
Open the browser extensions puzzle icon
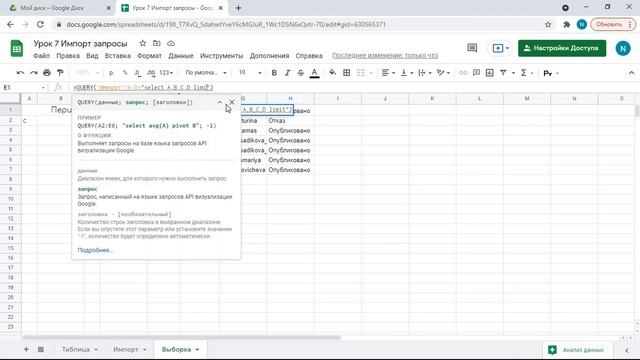click(567, 24)
